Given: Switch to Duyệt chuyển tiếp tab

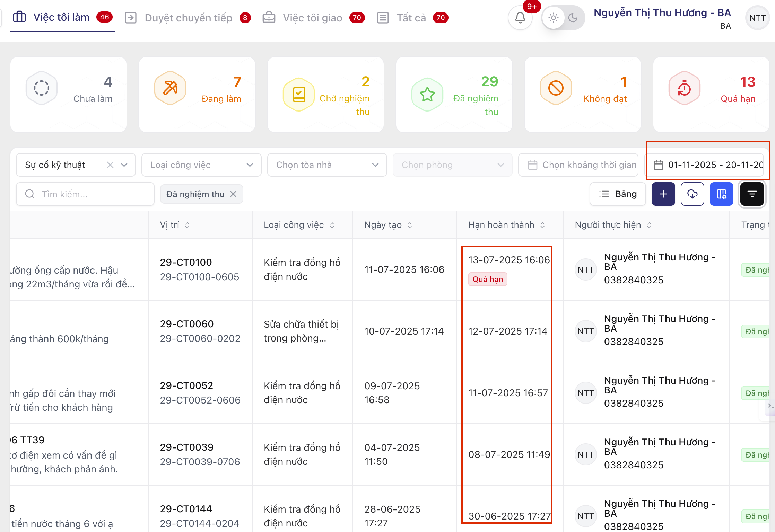Looking at the screenshot, I should pos(188,18).
